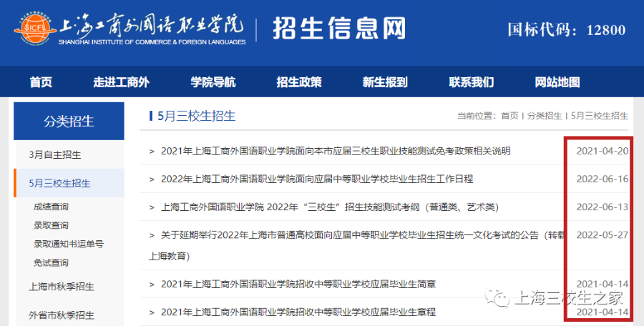Open the 走进工商外 menu item

pos(121,82)
